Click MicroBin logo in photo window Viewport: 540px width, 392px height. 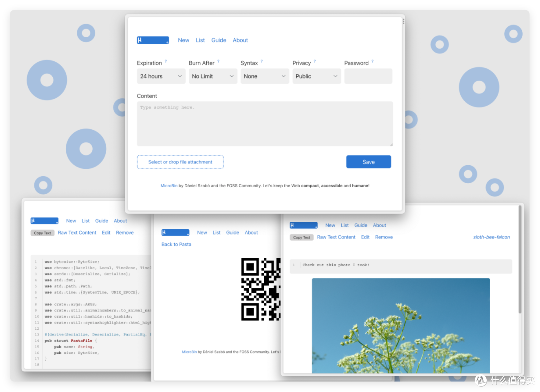pyautogui.click(x=304, y=225)
